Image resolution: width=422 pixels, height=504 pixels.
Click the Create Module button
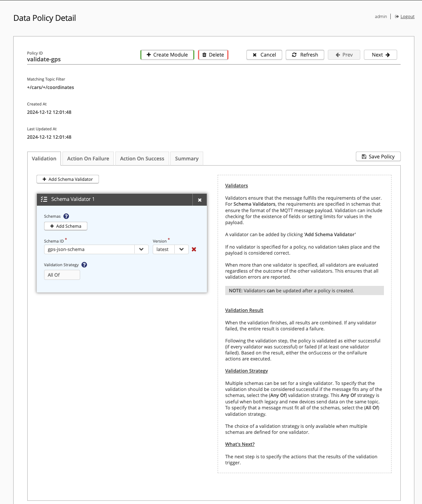[x=167, y=55]
